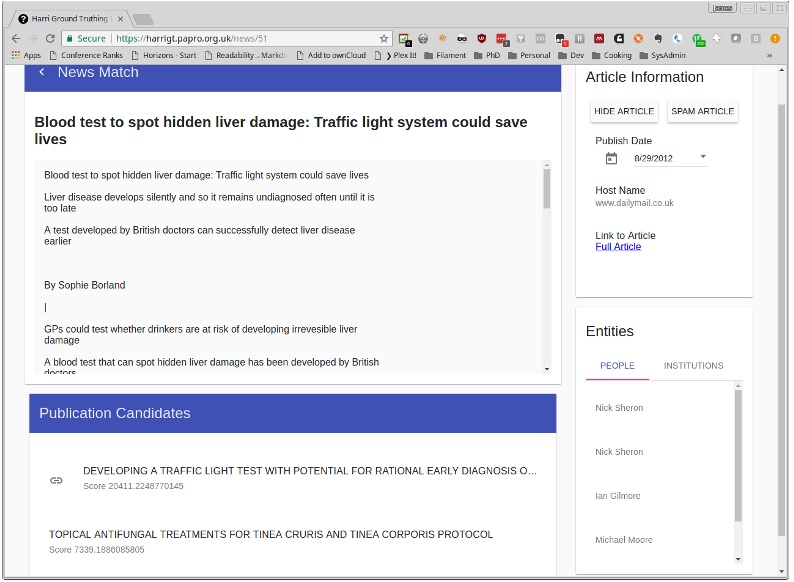The height and width of the screenshot is (582, 794).
Task: Open the Plex It! bookmarklet
Action: click(395, 55)
